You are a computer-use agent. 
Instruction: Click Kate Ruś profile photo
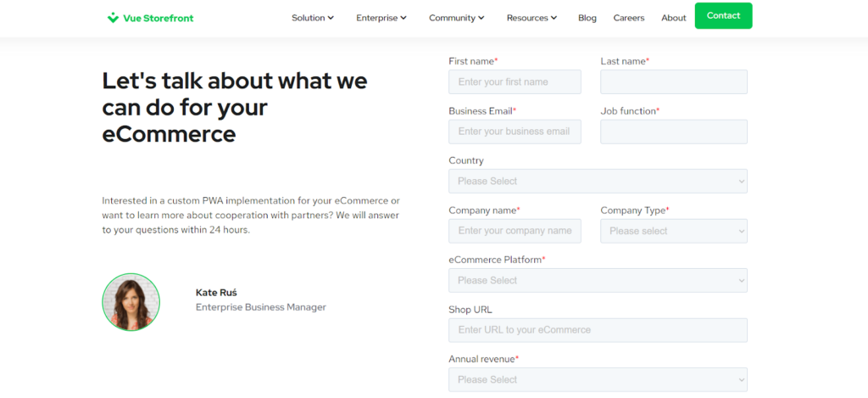(x=131, y=302)
